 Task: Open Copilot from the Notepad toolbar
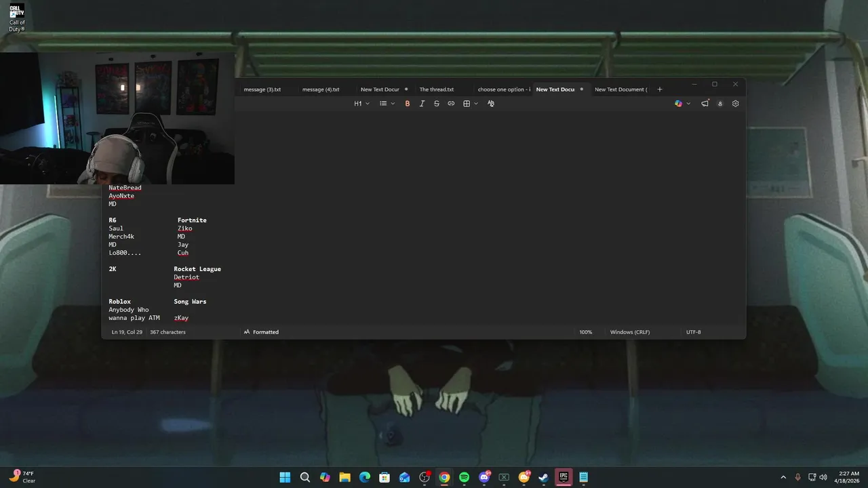pyautogui.click(x=678, y=104)
